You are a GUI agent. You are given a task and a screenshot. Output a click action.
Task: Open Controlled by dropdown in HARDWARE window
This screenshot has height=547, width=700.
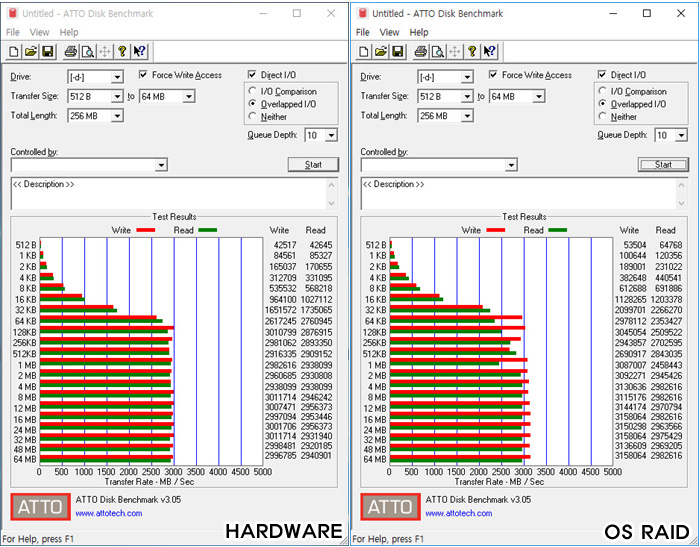161,165
